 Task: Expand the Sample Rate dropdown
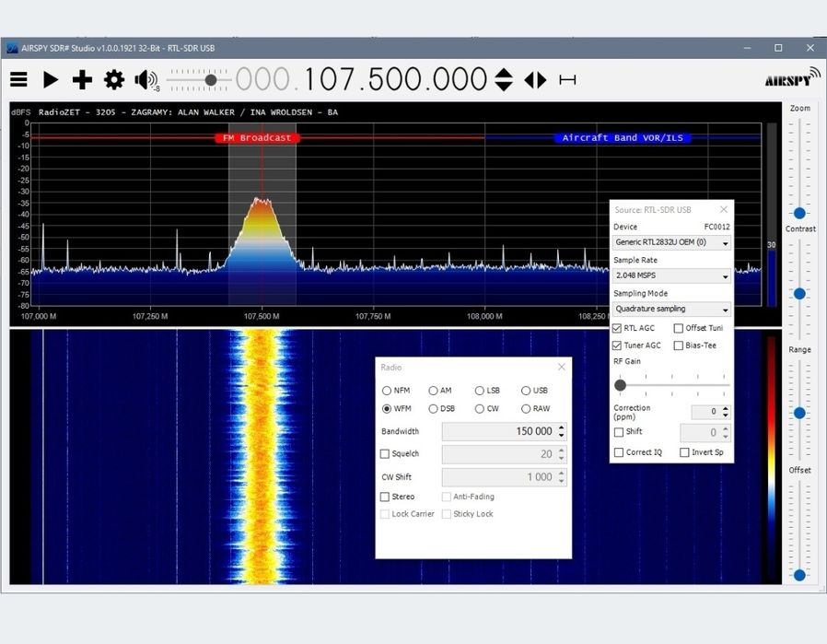(672, 275)
